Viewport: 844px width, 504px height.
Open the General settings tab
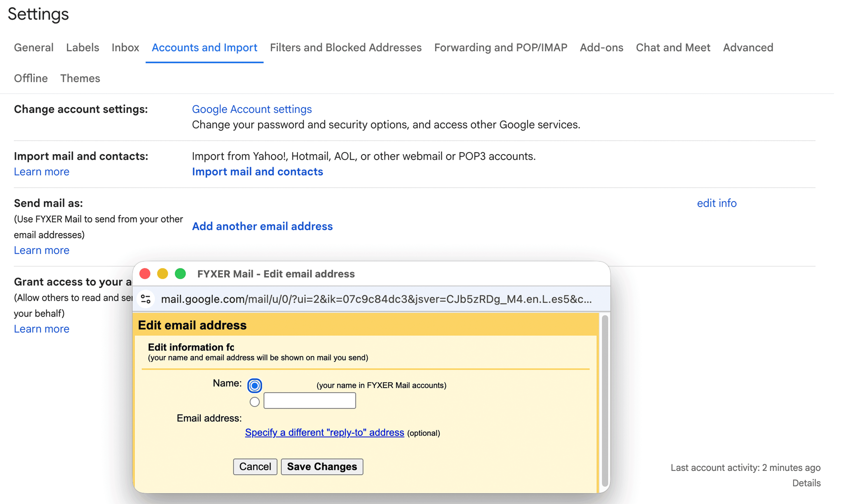coord(34,48)
